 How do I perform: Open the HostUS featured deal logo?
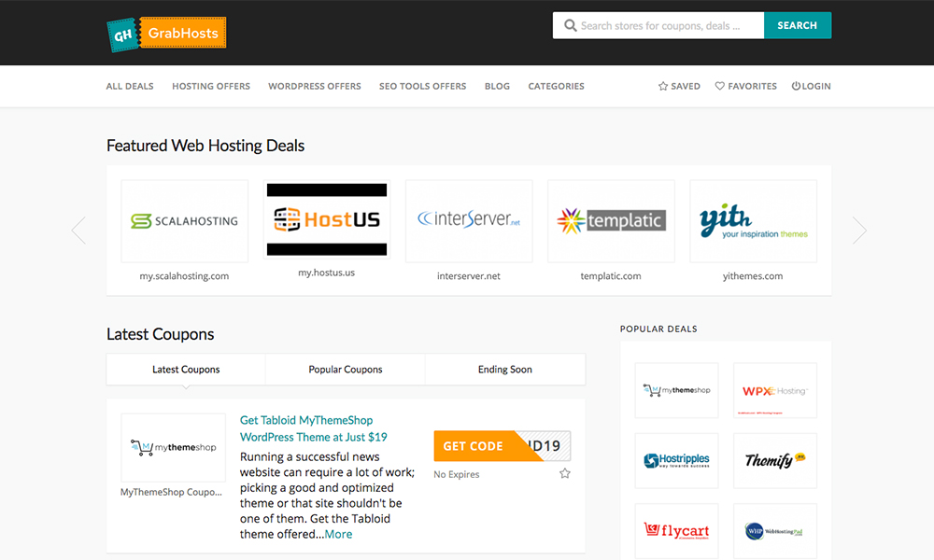pos(327,220)
